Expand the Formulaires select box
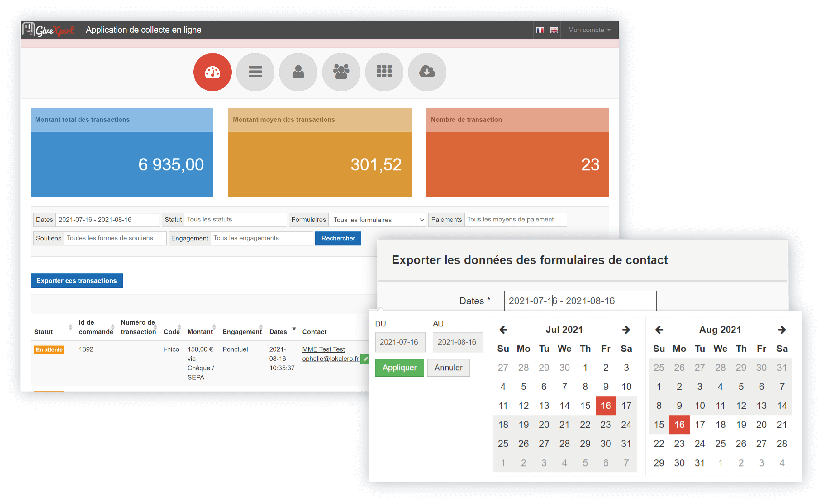The height and width of the screenshot is (504, 828). [x=377, y=220]
